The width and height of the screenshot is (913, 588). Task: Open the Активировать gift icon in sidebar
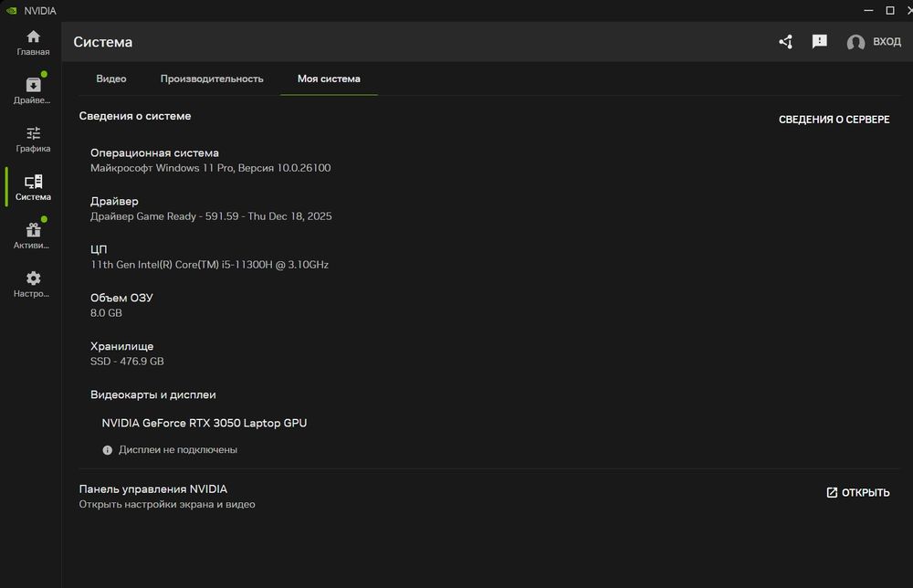[x=33, y=230]
